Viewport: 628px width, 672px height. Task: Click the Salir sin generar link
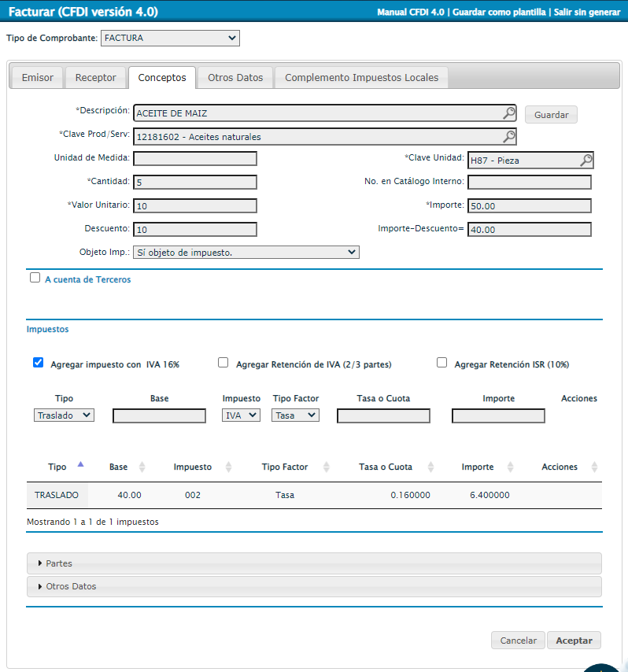coord(587,13)
